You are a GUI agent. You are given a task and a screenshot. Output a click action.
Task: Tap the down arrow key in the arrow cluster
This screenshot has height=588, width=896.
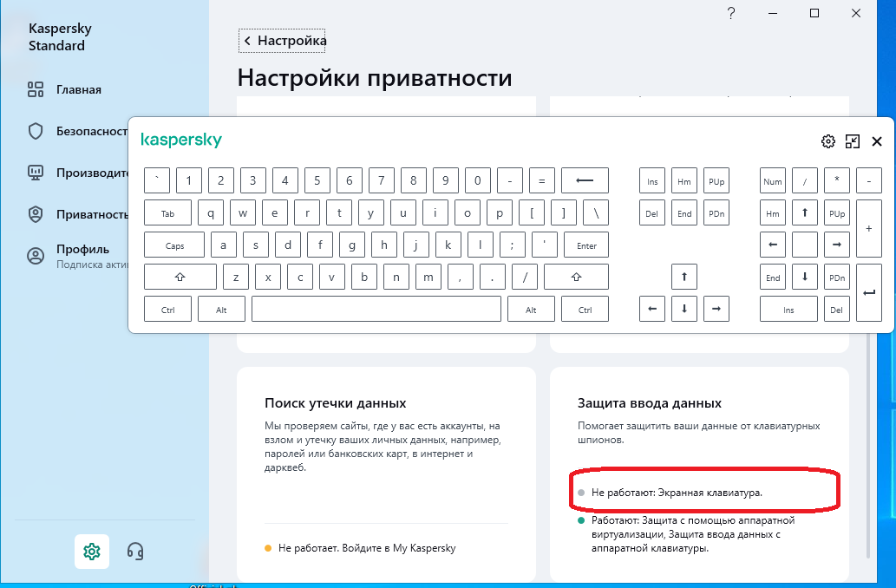pos(684,309)
